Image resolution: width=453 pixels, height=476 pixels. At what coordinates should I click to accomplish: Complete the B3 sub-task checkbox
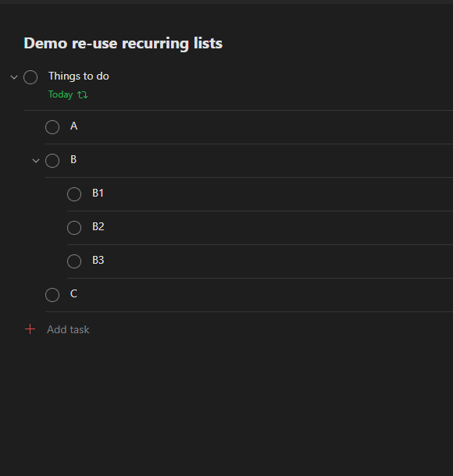click(x=74, y=261)
